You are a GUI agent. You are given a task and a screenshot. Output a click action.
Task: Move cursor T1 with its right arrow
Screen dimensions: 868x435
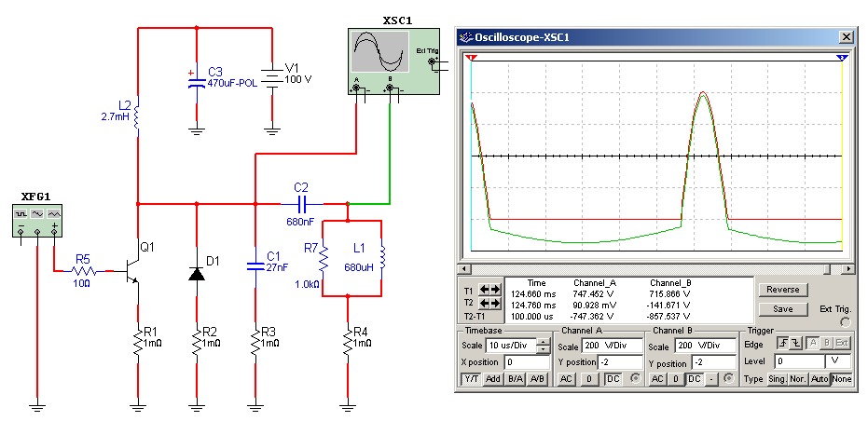point(494,290)
